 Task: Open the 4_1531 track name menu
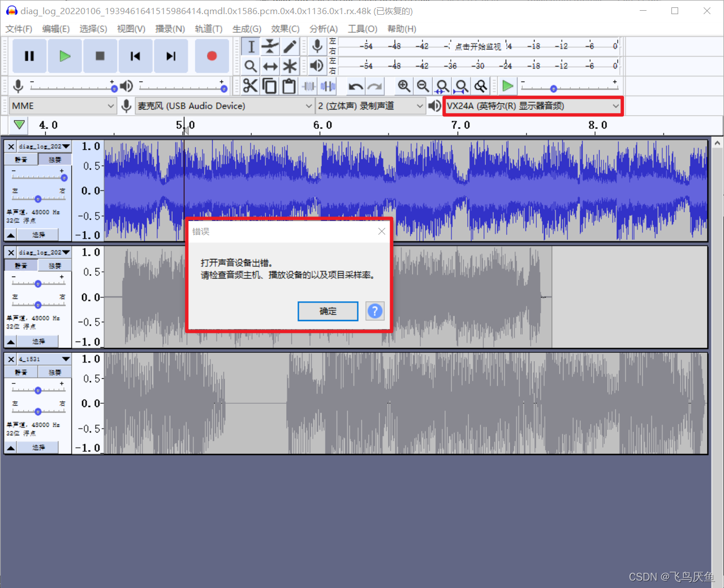click(44, 359)
